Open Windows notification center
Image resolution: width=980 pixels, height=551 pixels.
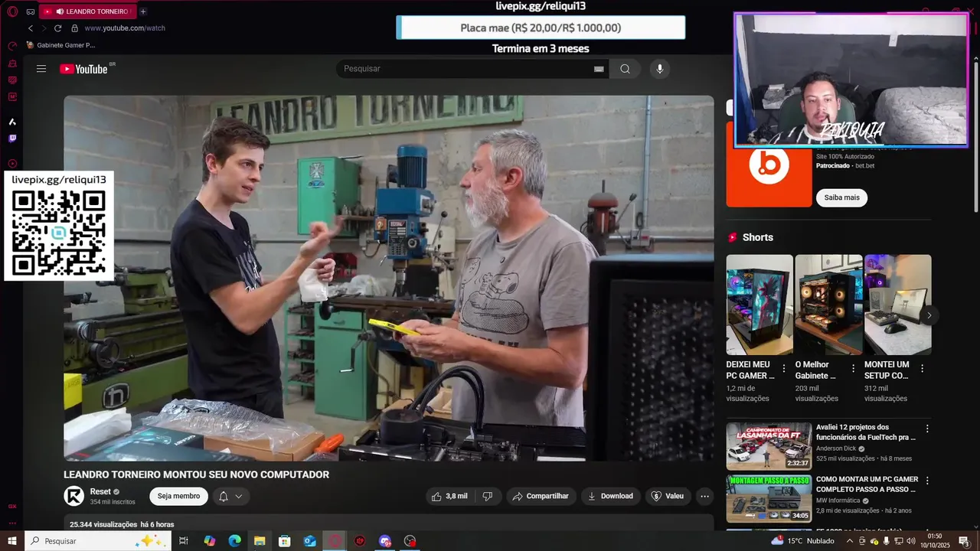(x=964, y=541)
